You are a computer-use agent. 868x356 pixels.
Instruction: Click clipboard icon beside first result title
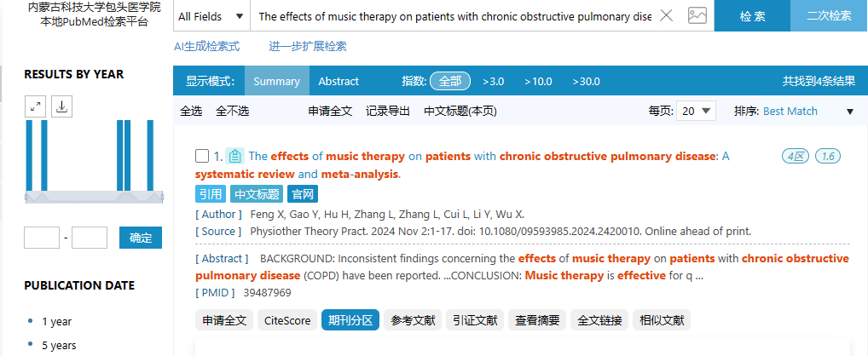click(x=234, y=157)
